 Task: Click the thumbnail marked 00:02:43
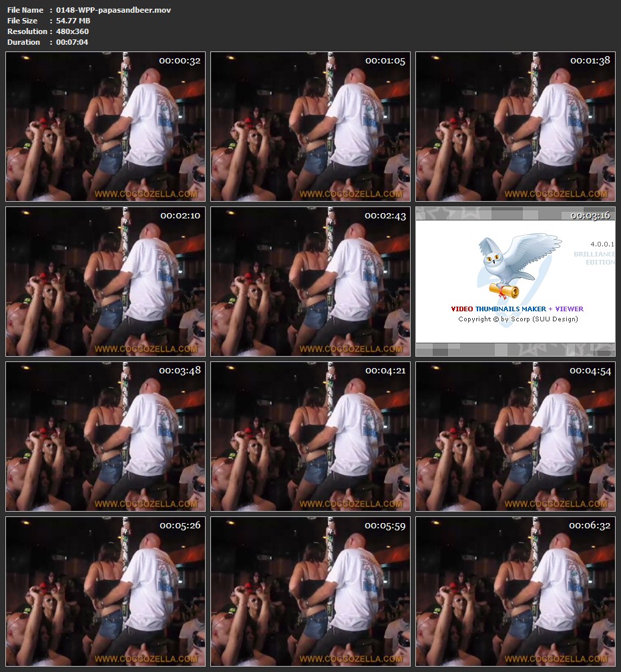coord(310,282)
